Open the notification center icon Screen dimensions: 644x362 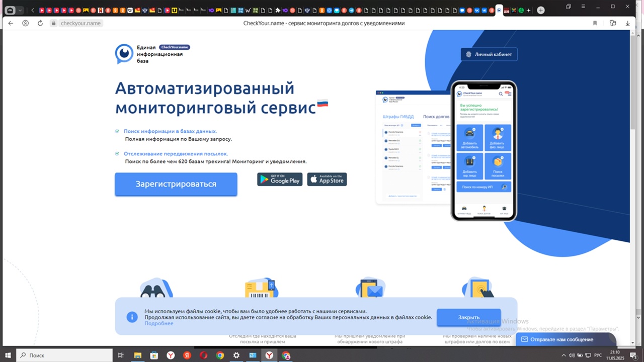pos(633,355)
